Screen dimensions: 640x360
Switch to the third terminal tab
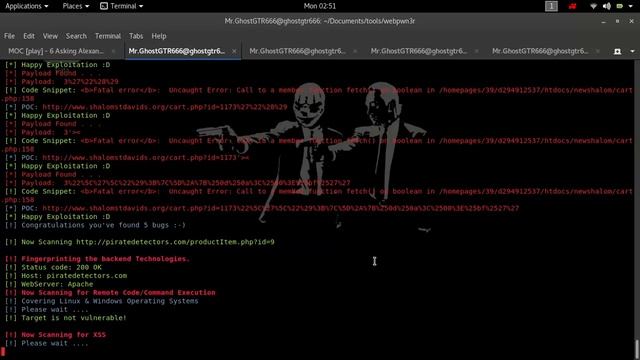pyautogui.click(x=298, y=51)
